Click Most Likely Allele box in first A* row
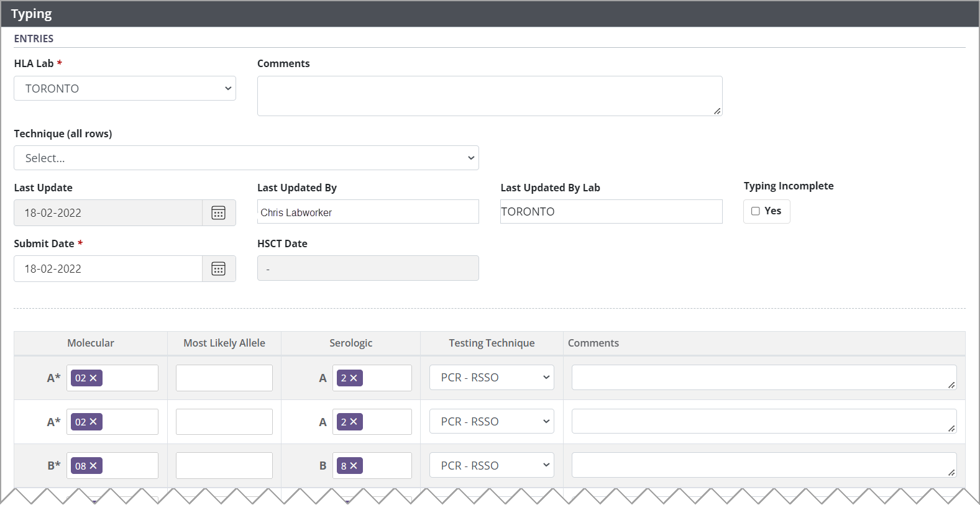 point(224,378)
